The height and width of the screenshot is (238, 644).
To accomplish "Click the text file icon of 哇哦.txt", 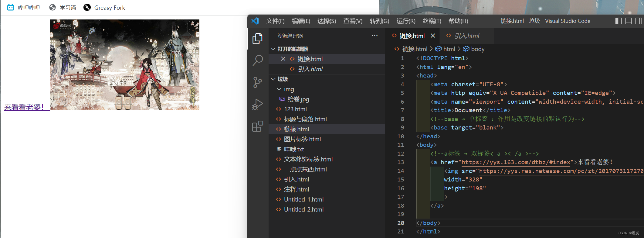I will (x=279, y=149).
